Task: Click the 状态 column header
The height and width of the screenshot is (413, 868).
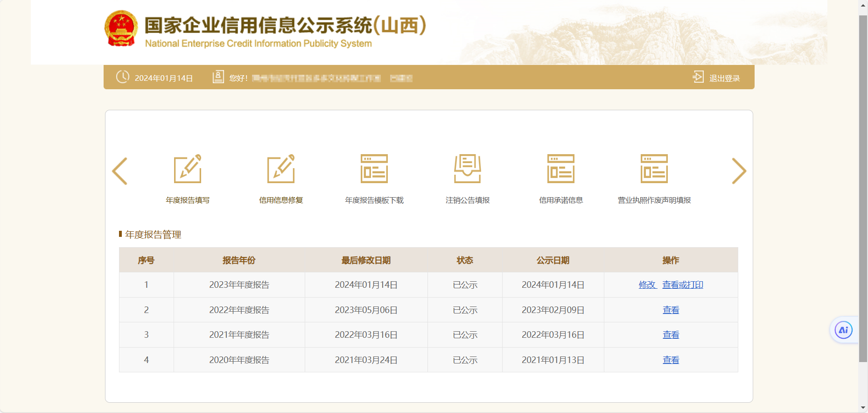Action: [x=465, y=260]
